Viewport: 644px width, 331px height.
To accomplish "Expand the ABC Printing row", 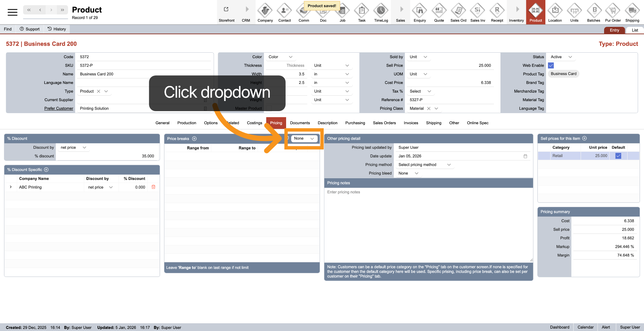I will (x=11, y=187).
